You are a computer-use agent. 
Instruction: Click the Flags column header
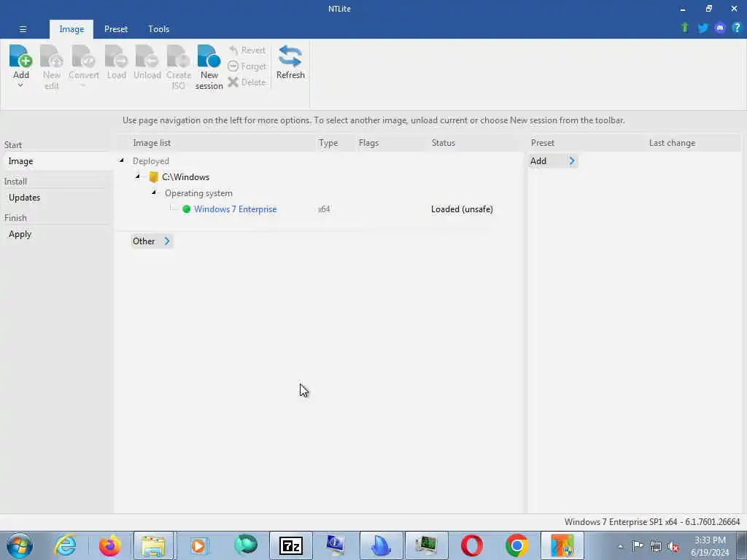click(x=368, y=143)
